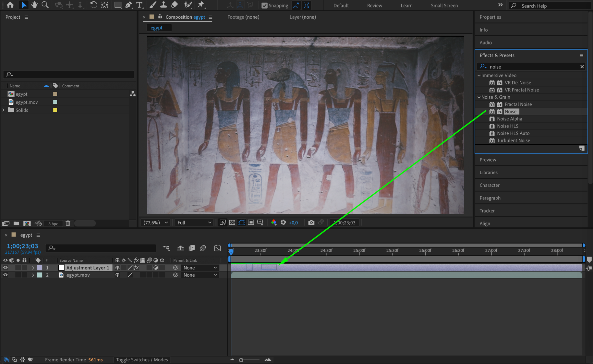Select the Type text tool
Image resolution: width=593 pixels, height=364 pixels.
[x=139, y=5]
